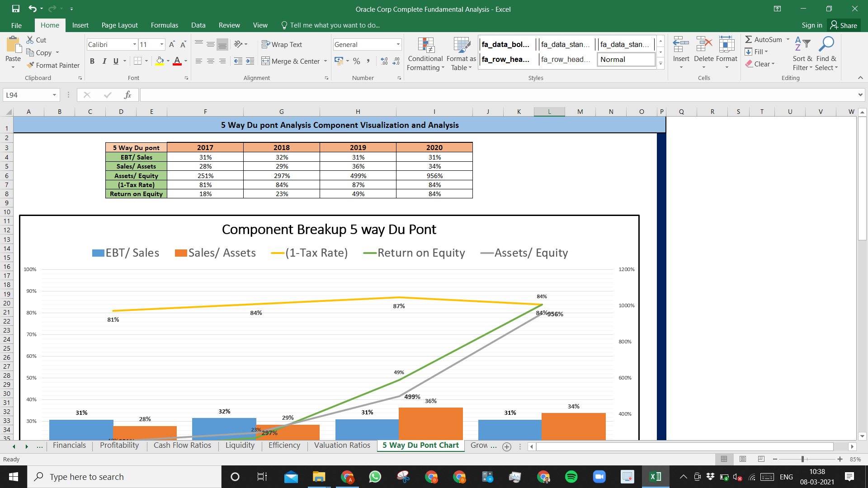The width and height of the screenshot is (868, 488).
Task: Expand the Name Box dropdown for L94
Action: pyautogui.click(x=54, y=95)
